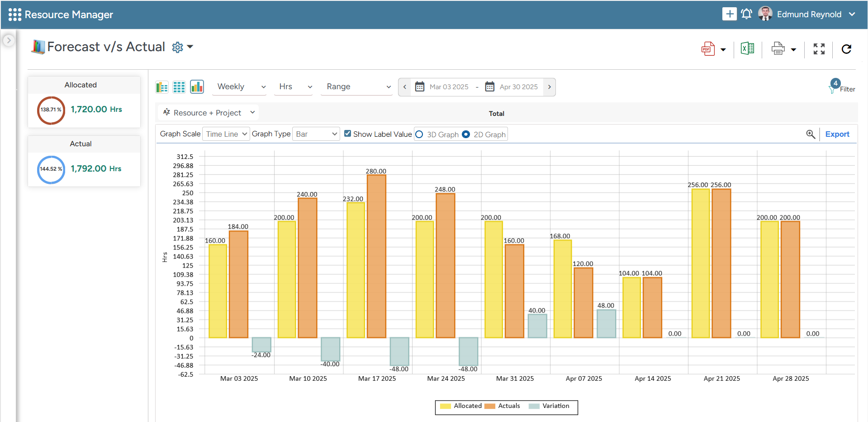The image size is (868, 422).
Task: Click the printer icon
Action: [x=778, y=48]
